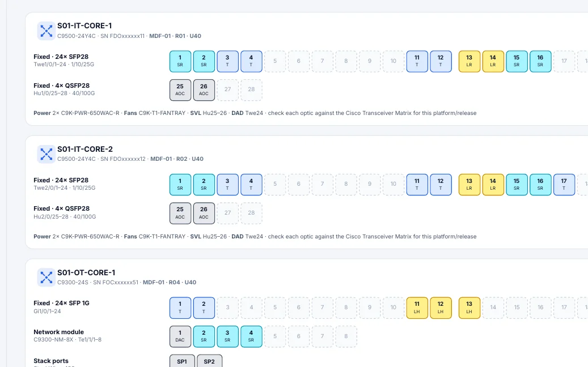Click the S01-IT-CORE-1 Power and Fans note

tap(255, 113)
